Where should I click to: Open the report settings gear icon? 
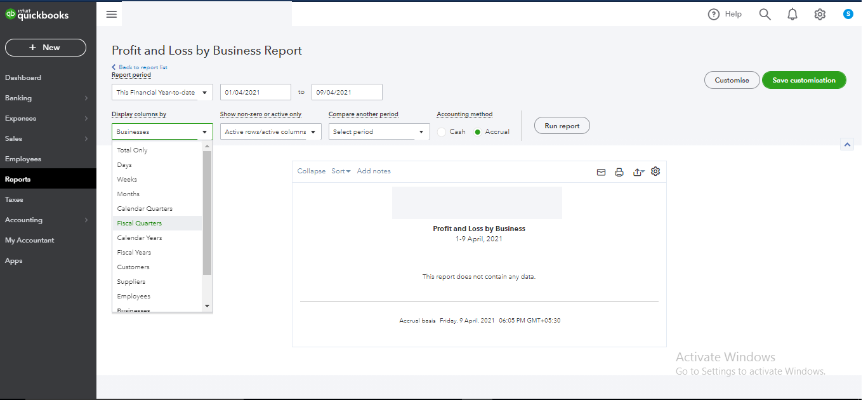tap(655, 171)
